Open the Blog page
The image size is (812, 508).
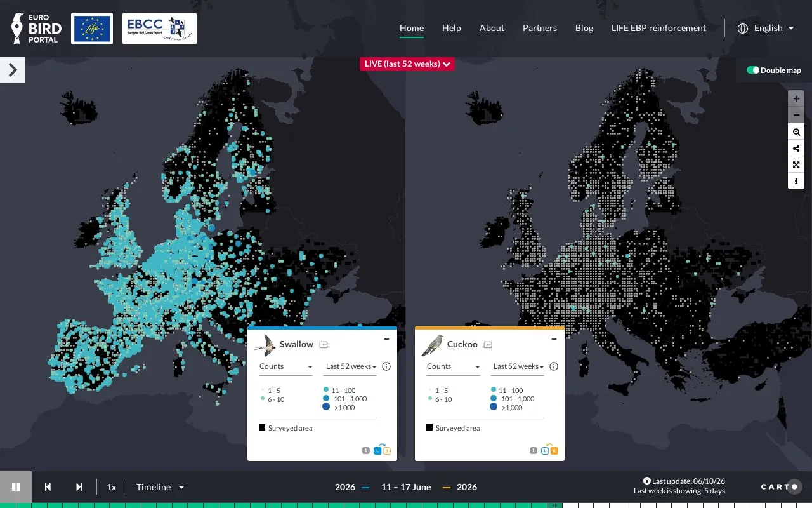tap(584, 28)
